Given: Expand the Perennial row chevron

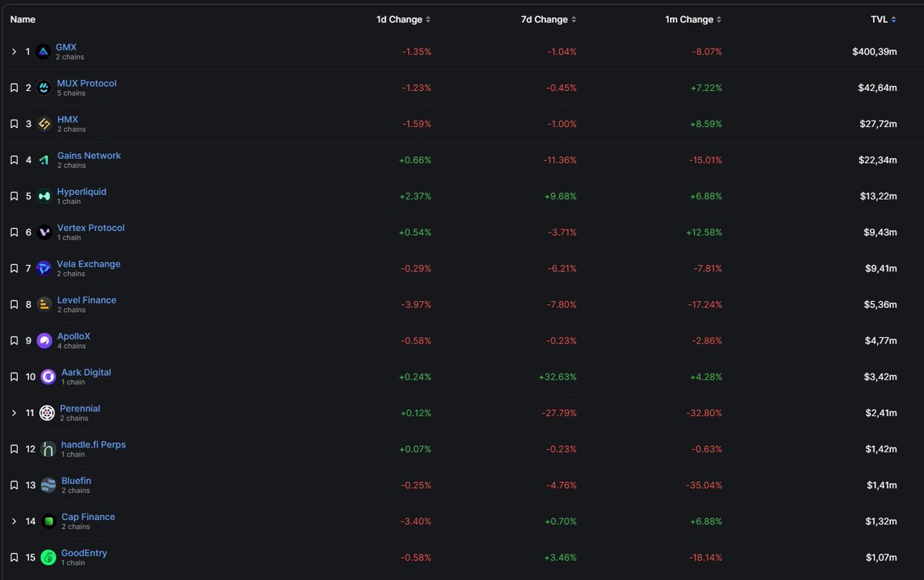Looking at the screenshot, I should (14, 413).
